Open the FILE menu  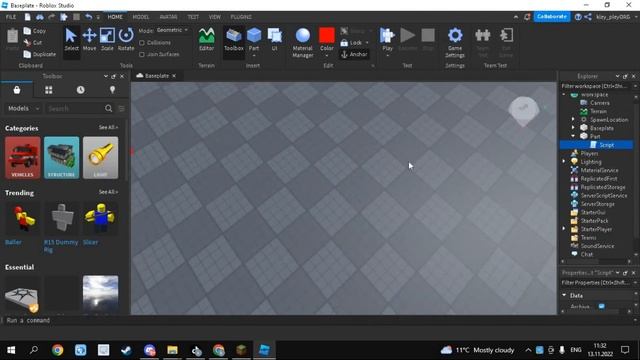click(x=11, y=17)
